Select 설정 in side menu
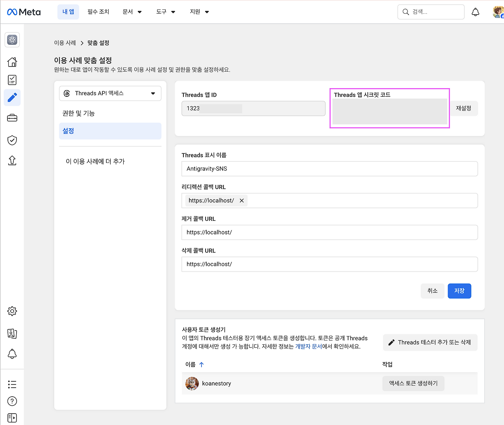 110,131
